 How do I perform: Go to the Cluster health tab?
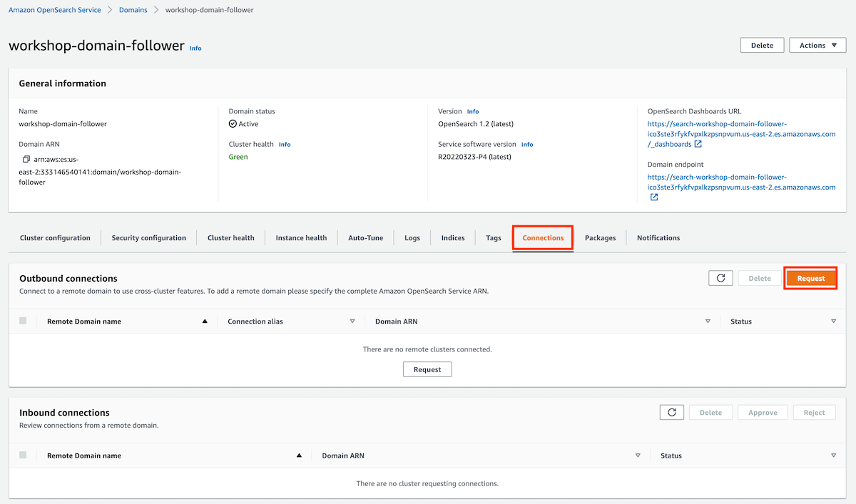click(x=230, y=238)
